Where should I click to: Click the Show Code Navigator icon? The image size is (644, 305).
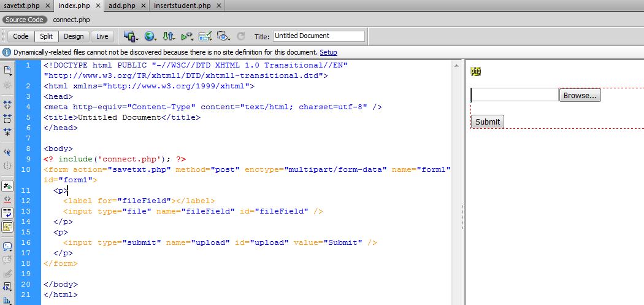[7, 85]
